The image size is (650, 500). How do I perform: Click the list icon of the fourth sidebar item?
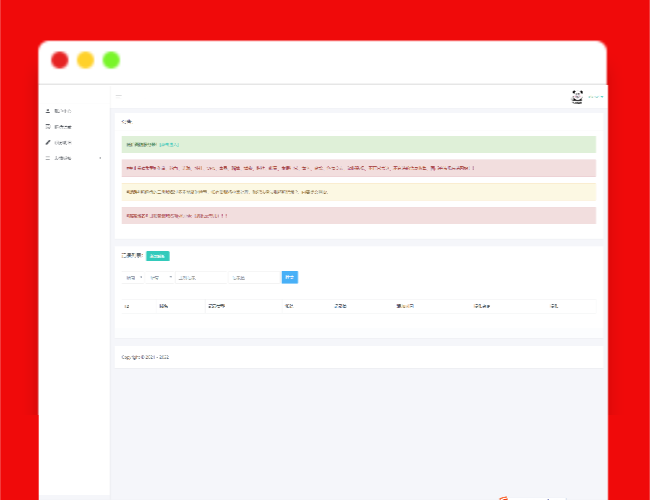[x=48, y=158]
